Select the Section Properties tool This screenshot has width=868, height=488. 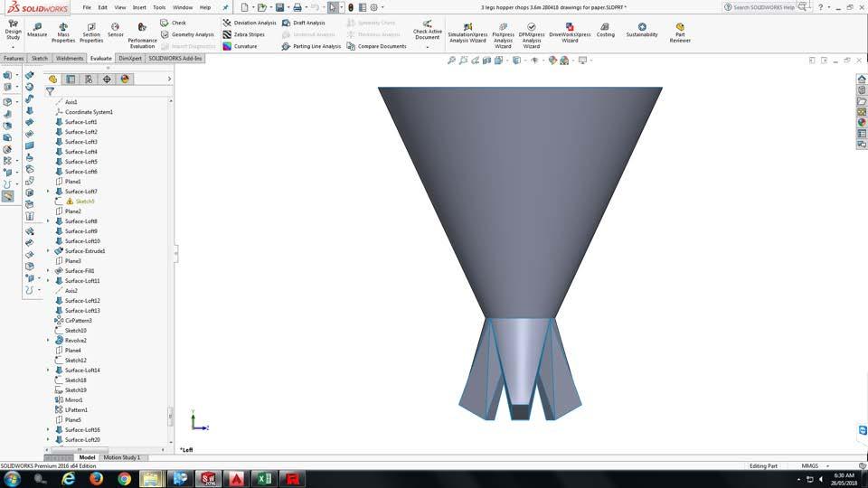(x=90, y=32)
